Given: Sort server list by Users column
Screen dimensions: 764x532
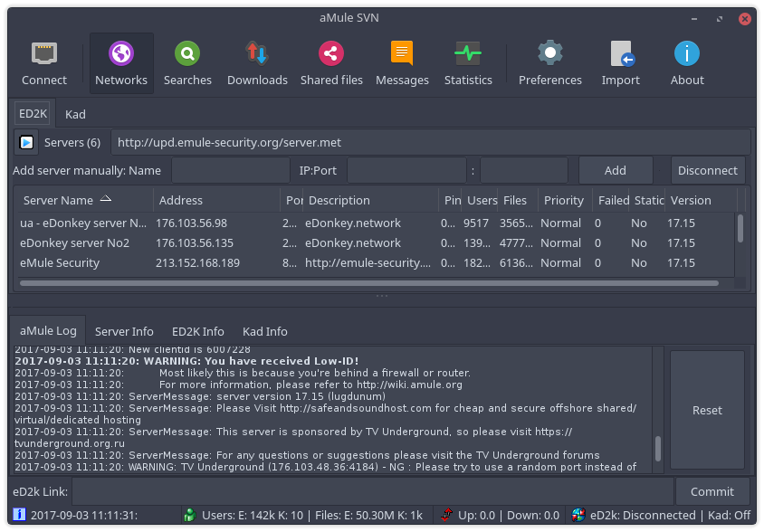Looking at the screenshot, I should [481, 200].
